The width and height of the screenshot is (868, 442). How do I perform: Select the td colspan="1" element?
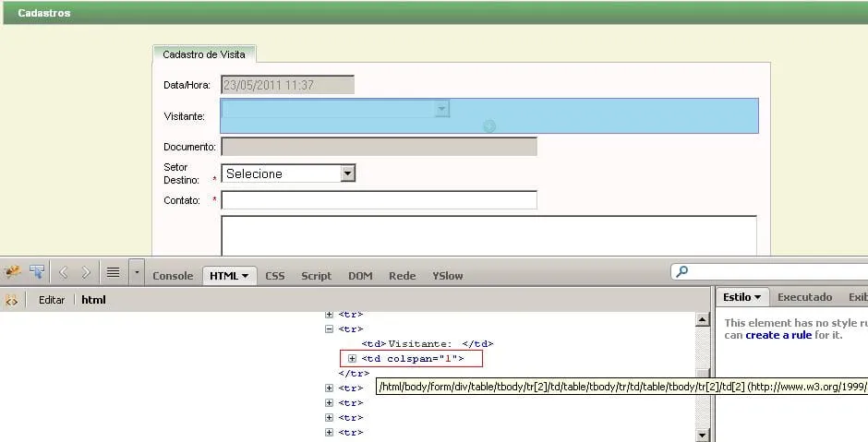point(413,358)
